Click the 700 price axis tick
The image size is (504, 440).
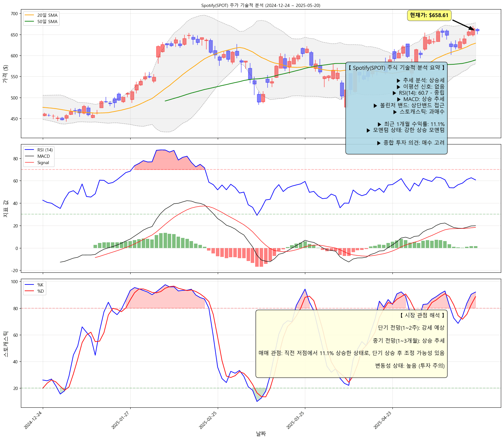(x=14, y=14)
